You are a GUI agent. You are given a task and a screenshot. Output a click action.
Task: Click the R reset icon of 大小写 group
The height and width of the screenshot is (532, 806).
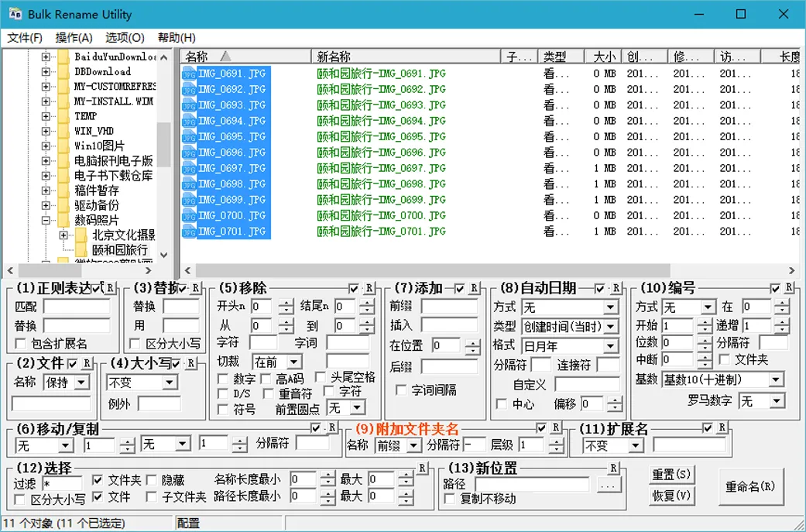(190, 363)
